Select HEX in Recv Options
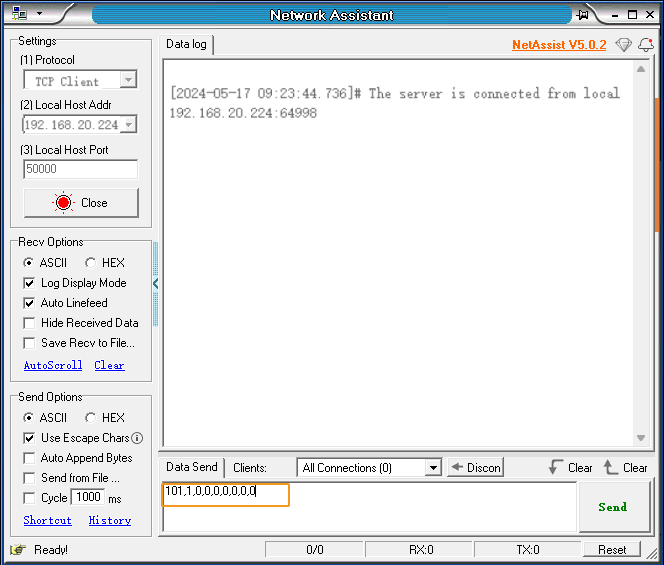664x565 pixels. [x=91, y=263]
